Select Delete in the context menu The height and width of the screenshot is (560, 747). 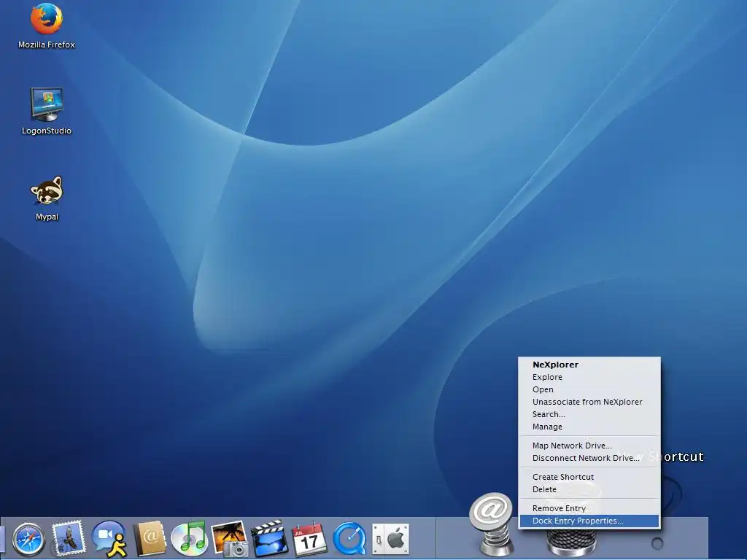589,489
